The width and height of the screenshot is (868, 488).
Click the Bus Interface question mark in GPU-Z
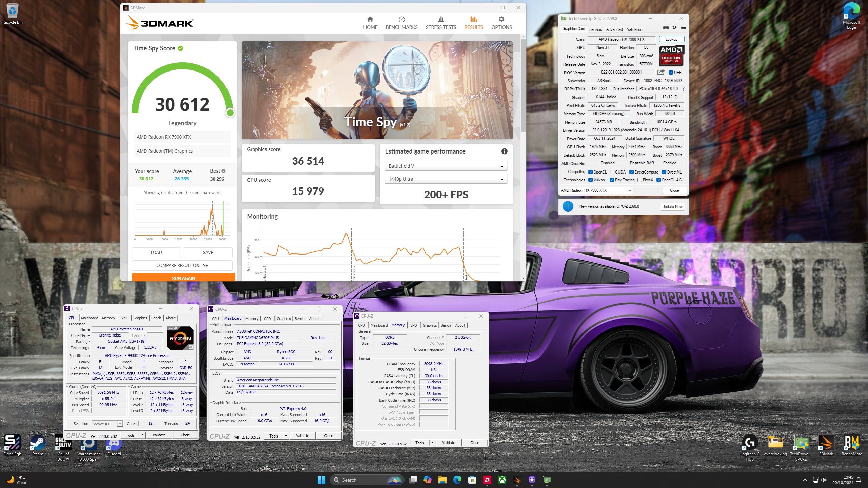point(683,89)
